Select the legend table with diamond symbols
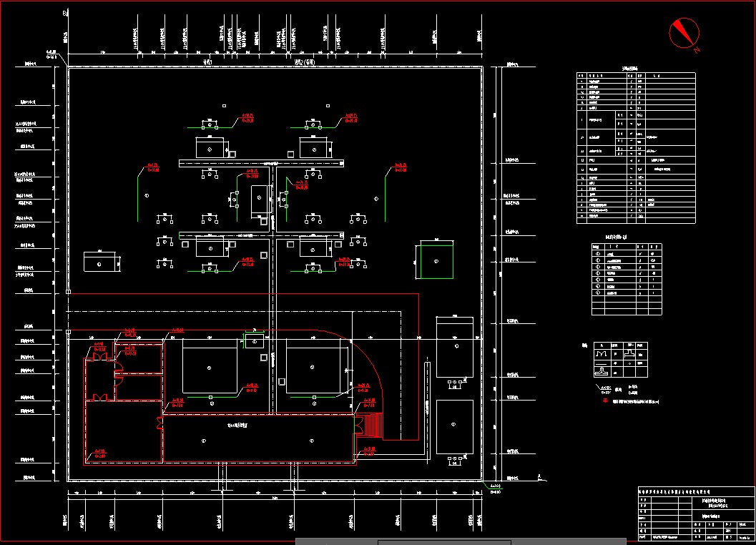The width and height of the screenshot is (756, 545). pos(626,279)
